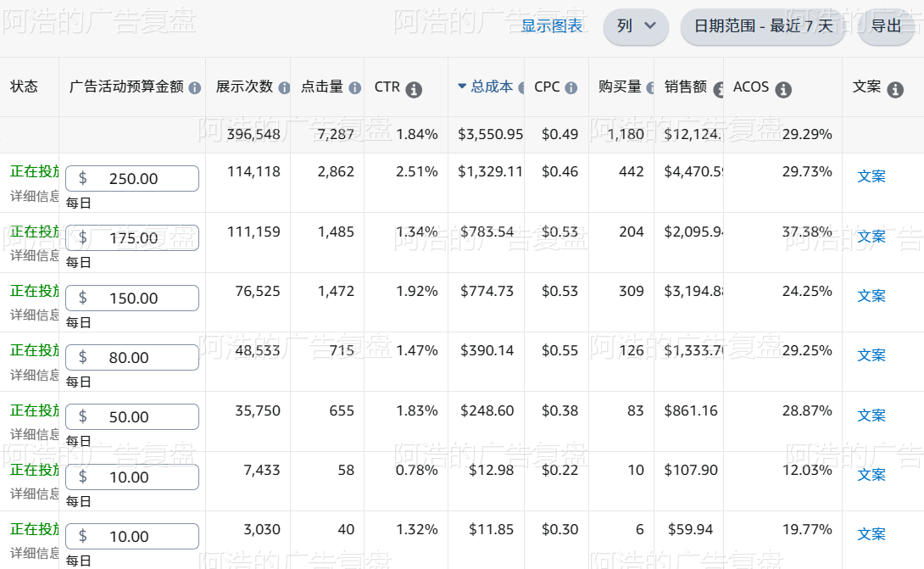
Task: Select the $107.90 sales cell
Action: coord(691,470)
